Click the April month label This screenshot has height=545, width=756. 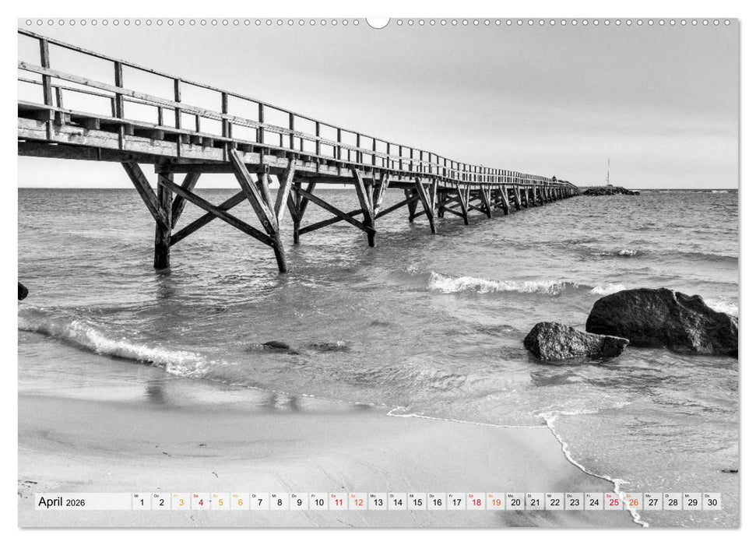pos(52,504)
